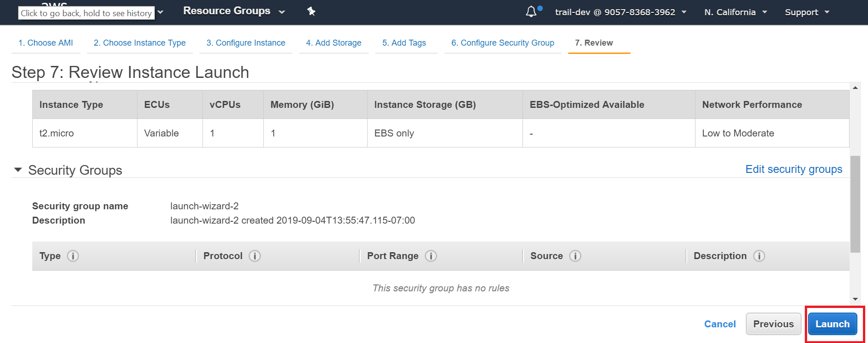This screenshot has width=868, height=343.
Task: Click info icon next to Type column
Action: coord(73,256)
